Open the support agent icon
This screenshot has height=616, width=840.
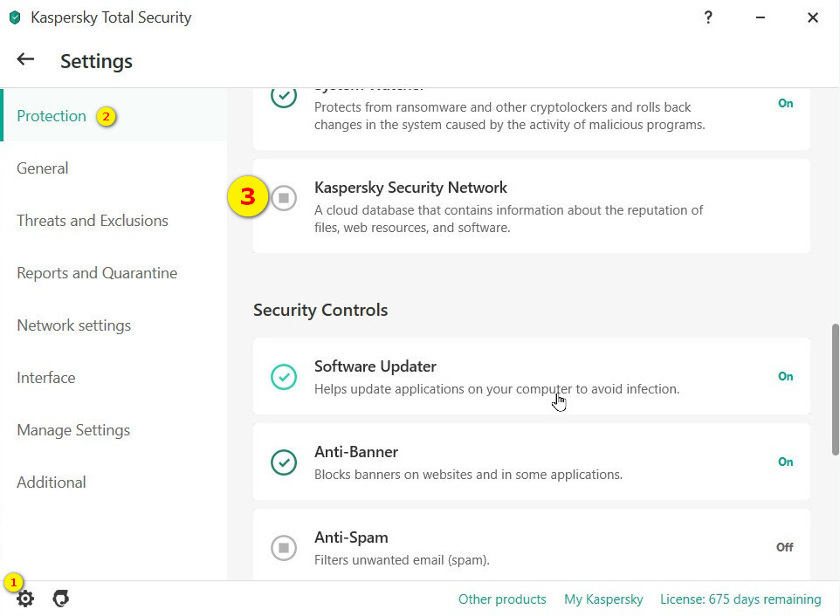(x=60, y=599)
